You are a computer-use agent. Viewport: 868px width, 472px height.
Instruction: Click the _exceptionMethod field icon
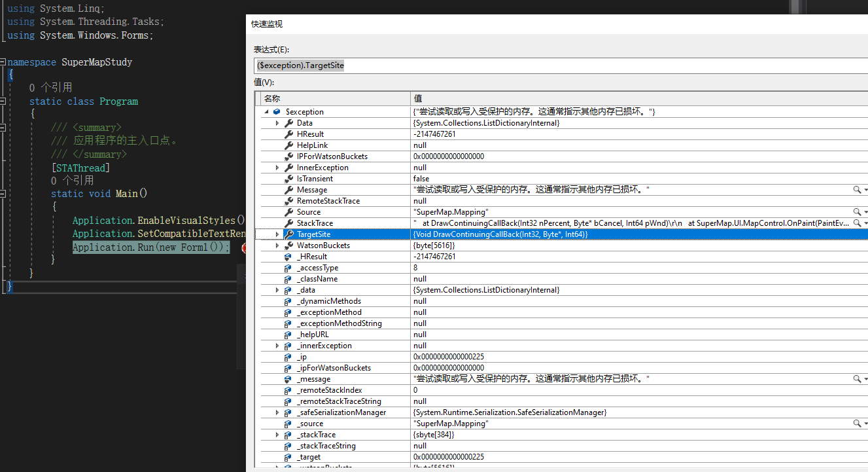pos(288,312)
